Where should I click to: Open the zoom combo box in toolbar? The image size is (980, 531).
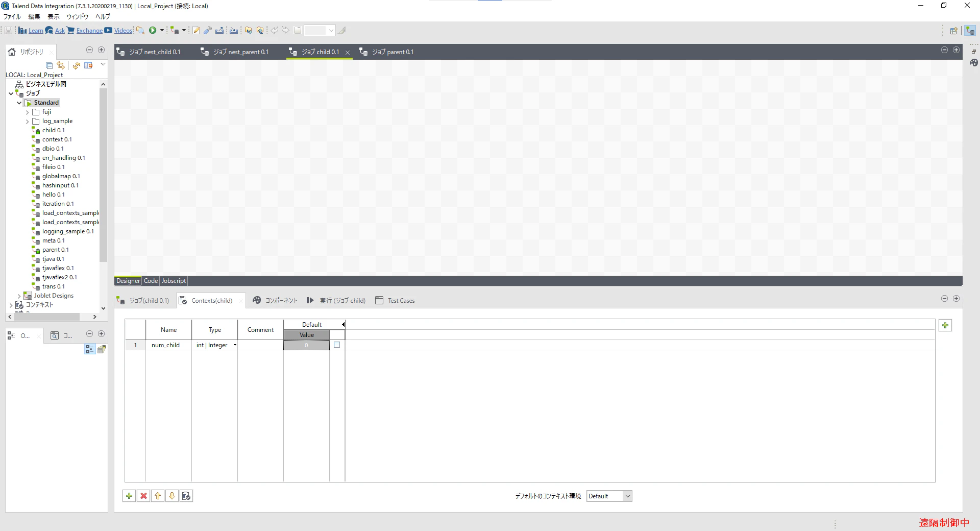click(320, 31)
